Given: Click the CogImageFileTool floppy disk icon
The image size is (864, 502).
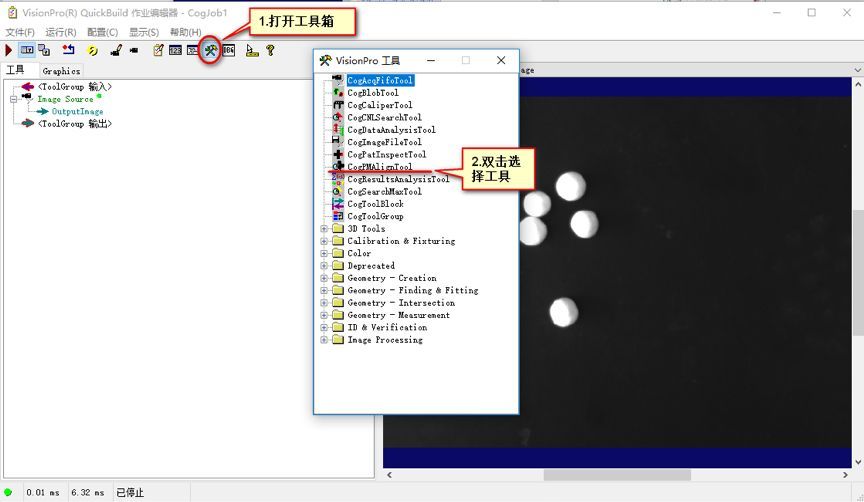Looking at the screenshot, I should click(336, 142).
